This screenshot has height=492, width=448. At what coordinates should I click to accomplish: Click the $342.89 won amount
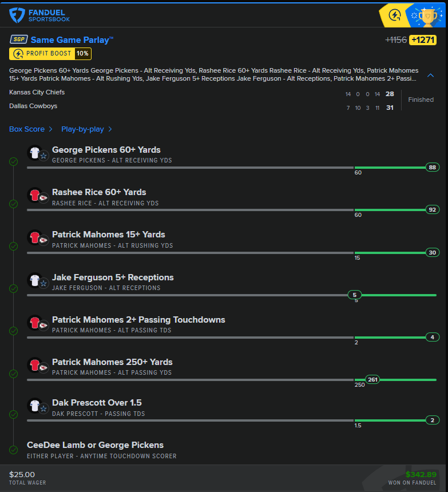click(x=421, y=474)
